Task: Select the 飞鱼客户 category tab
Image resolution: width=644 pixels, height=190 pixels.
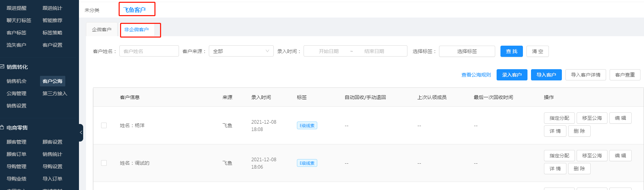Action: tap(134, 10)
